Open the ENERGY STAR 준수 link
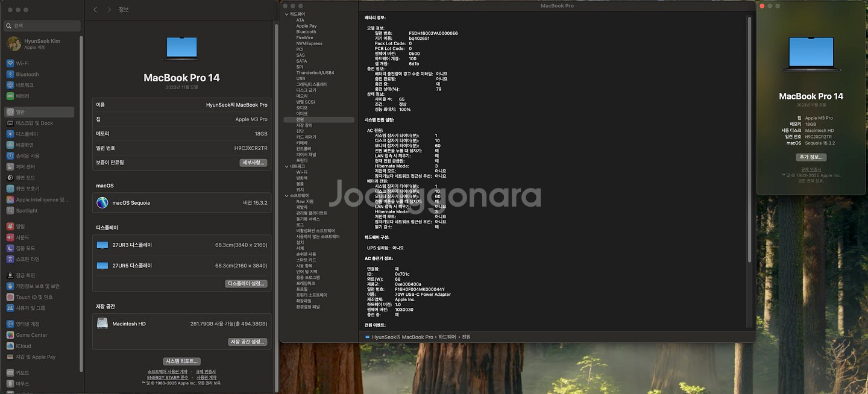Viewport: 868px width, 394px height. [x=168, y=378]
